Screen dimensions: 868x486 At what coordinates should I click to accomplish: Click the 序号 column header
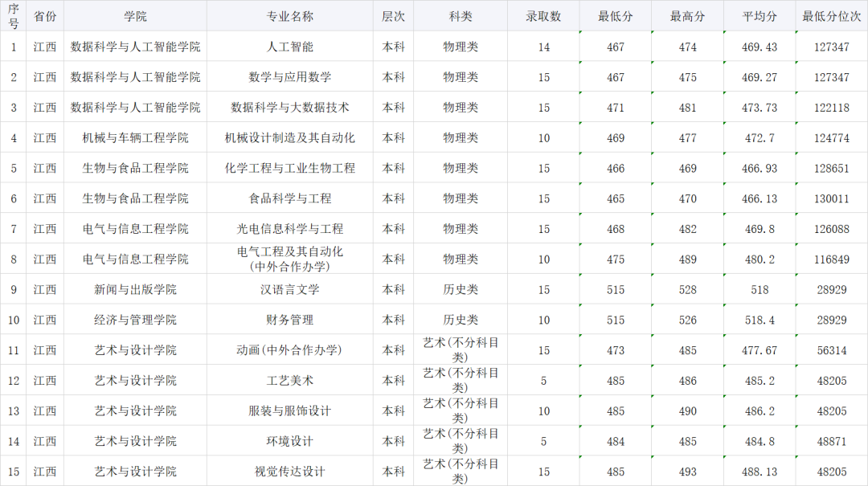(x=14, y=16)
